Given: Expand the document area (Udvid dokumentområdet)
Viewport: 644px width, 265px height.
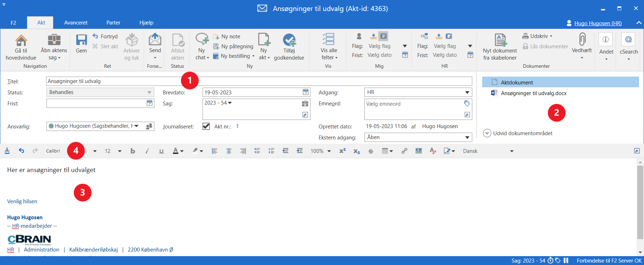Looking at the screenshot, I should tap(518, 133).
